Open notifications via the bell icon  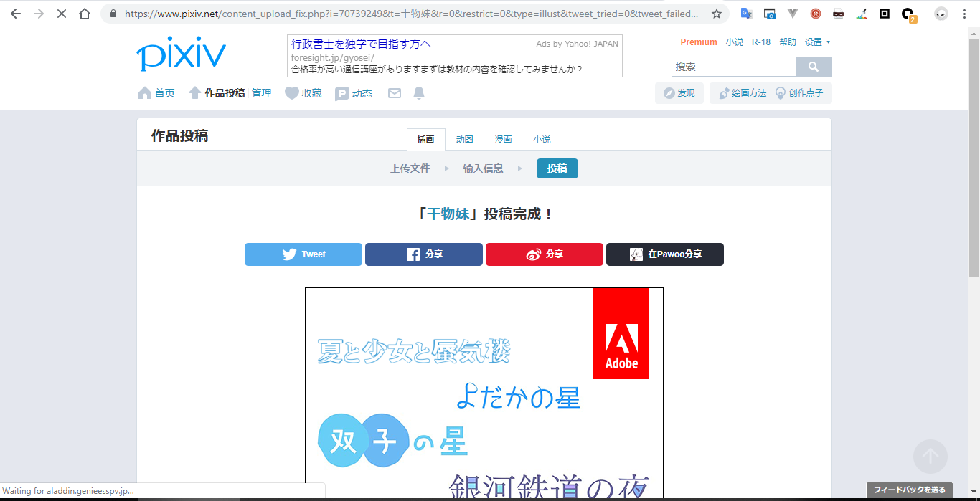tap(419, 93)
